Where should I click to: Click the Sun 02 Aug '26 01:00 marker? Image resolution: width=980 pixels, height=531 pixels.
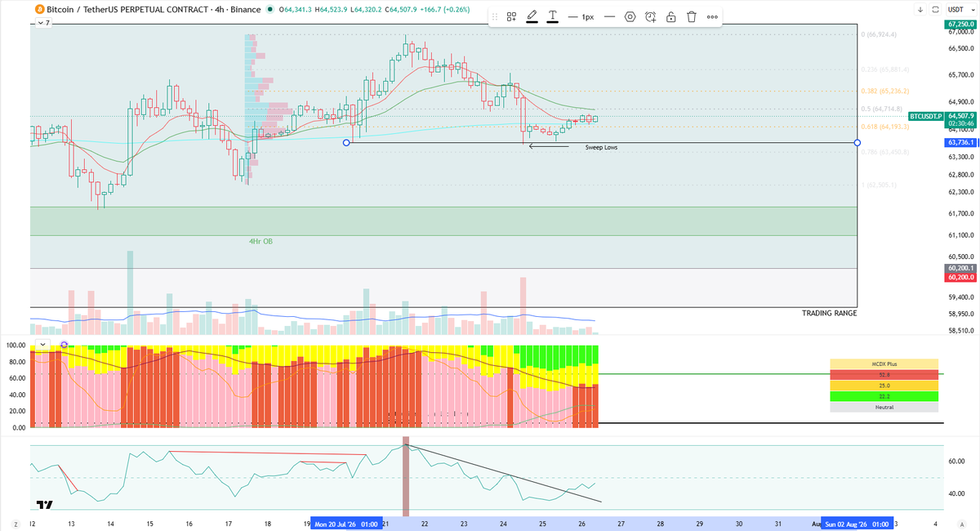[857, 523]
